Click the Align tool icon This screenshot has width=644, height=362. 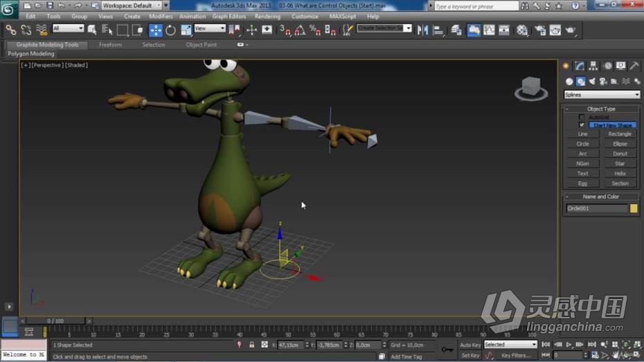point(438,30)
